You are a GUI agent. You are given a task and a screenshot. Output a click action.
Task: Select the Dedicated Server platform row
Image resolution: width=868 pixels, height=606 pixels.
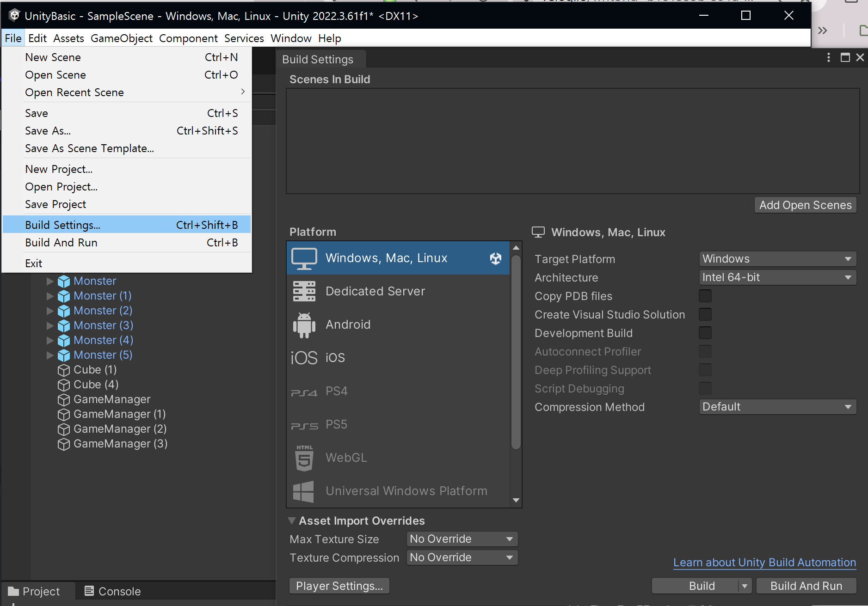398,291
